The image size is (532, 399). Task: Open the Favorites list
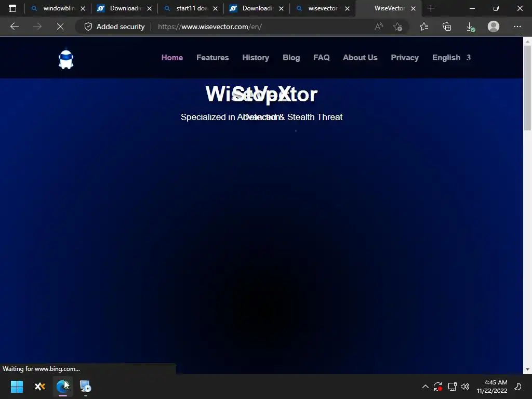[424, 26]
